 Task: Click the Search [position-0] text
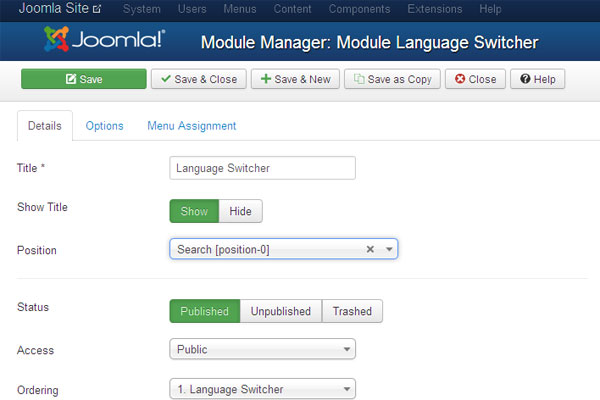[x=223, y=250]
